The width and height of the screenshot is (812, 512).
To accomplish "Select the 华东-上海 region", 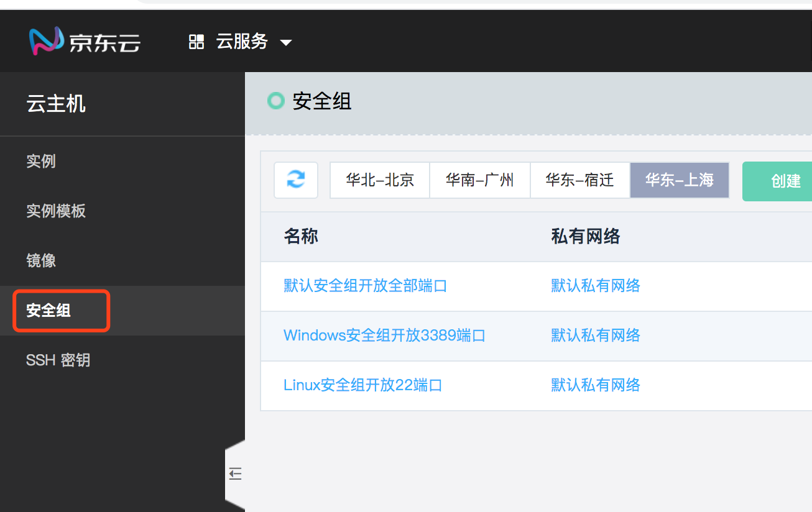I will (x=679, y=180).
